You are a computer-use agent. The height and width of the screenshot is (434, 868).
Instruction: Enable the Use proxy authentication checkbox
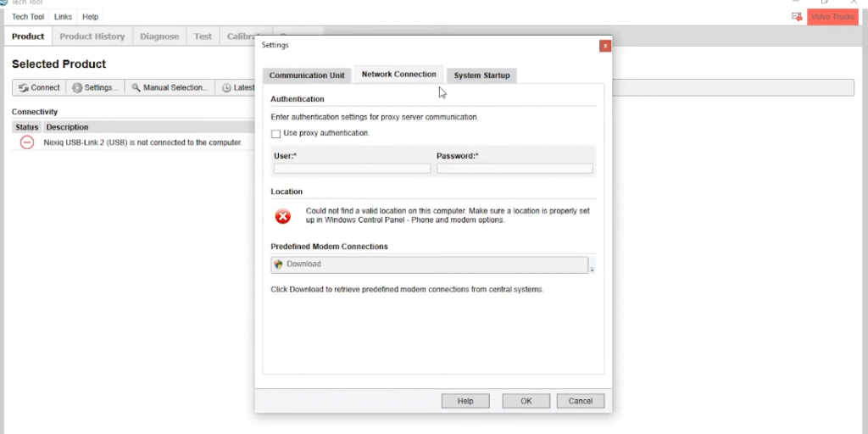[x=275, y=134]
